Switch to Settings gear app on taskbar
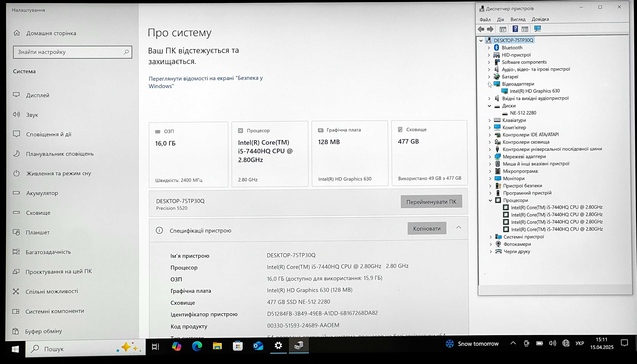The height and width of the screenshot is (364, 637). point(278,346)
